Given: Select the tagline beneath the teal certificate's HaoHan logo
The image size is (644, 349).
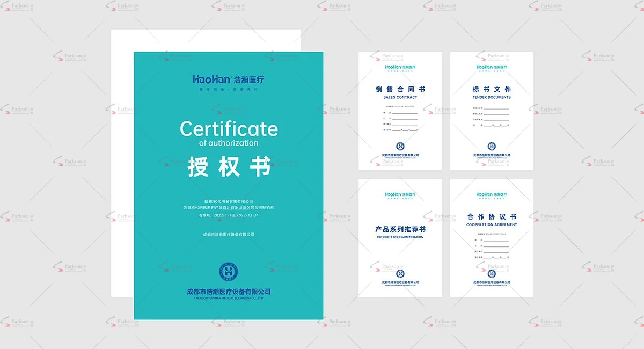Looking at the screenshot, I should tap(229, 89).
